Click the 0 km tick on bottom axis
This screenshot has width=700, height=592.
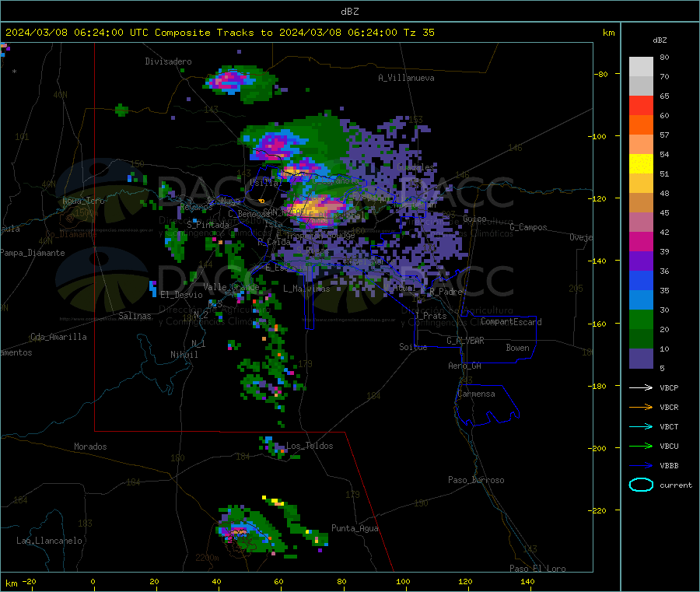[x=93, y=581]
